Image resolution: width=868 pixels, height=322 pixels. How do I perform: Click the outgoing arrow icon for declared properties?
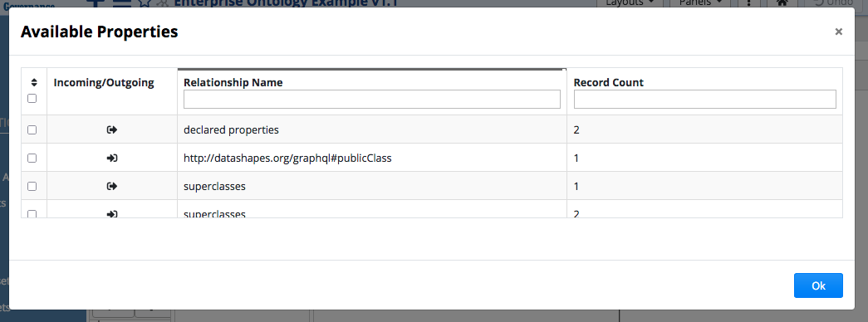(x=112, y=130)
